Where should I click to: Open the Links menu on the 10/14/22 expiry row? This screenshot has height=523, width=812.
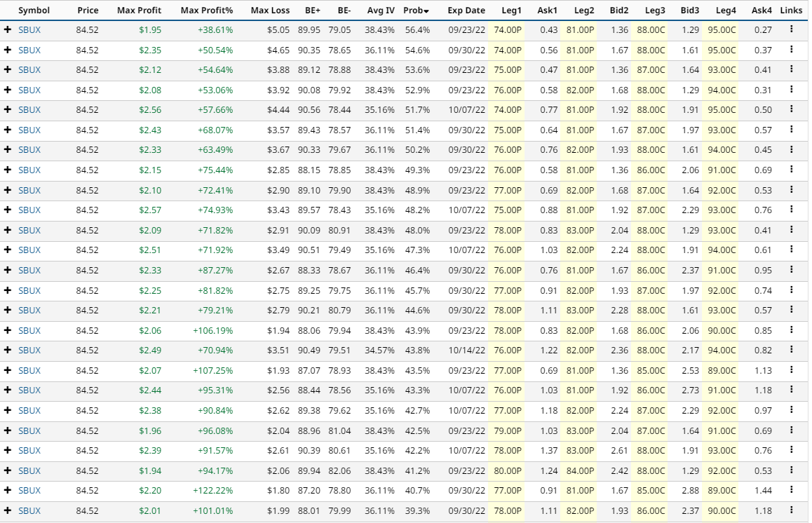tap(791, 351)
